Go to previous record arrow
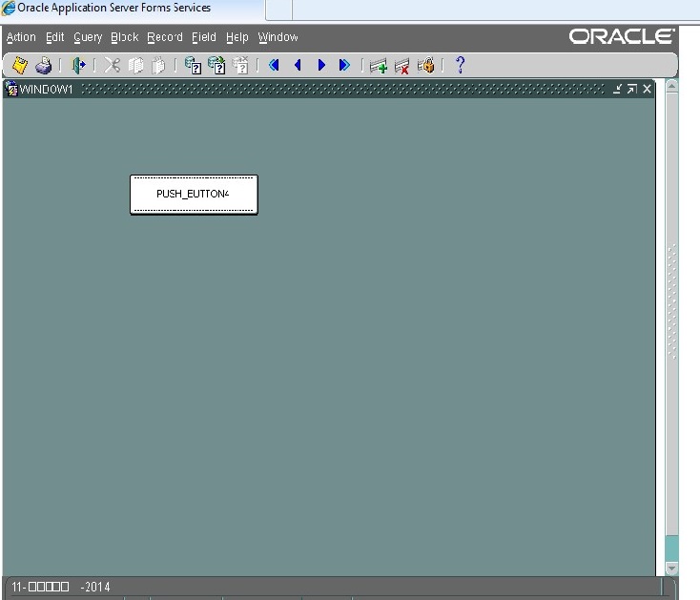Viewport: 700px width, 600px height. 298,65
